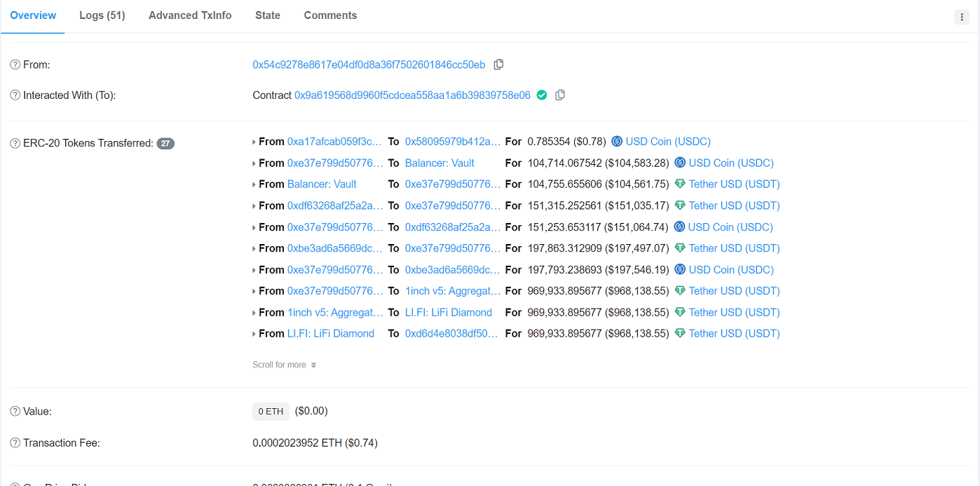Viewport: 980px width, 486px height.
Task: Open 0x58095979b412a recipient address link
Action: tap(453, 142)
